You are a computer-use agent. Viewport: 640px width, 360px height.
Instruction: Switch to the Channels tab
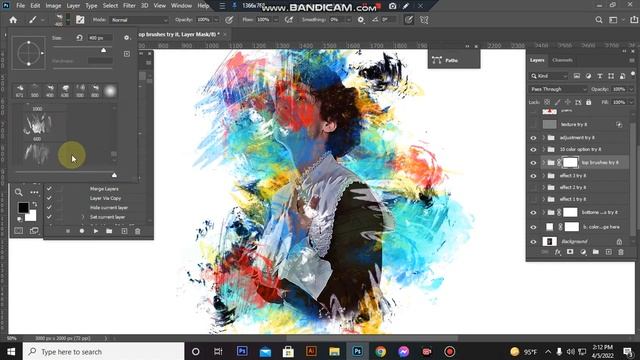coord(562,60)
